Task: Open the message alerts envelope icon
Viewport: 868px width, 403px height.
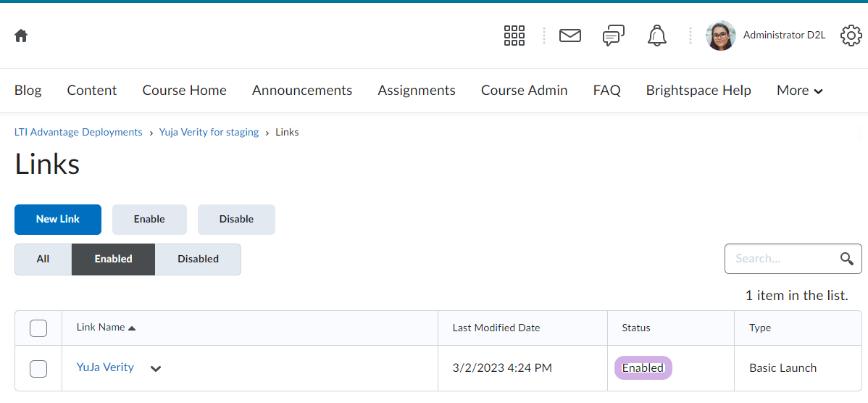Action: point(570,36)
